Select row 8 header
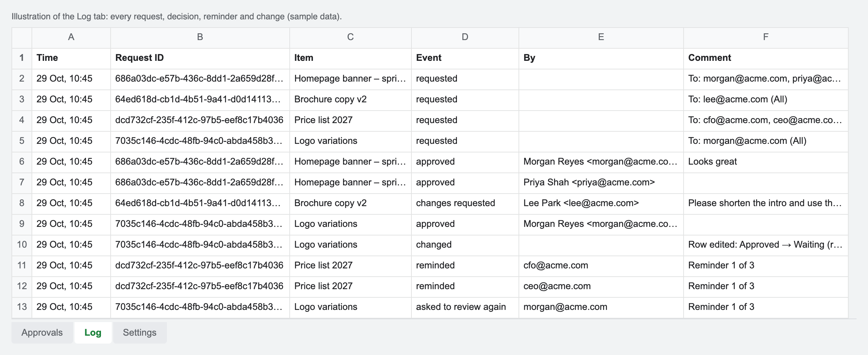 coord(22,203)
